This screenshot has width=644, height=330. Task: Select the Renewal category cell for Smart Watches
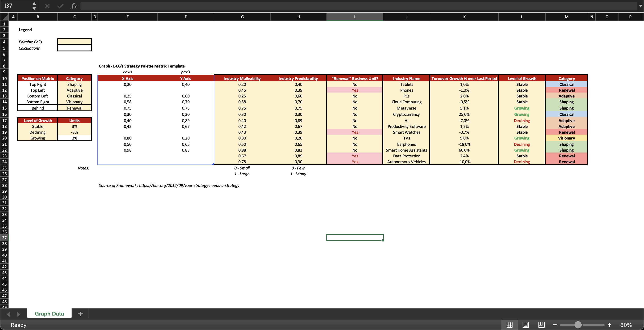566,132
